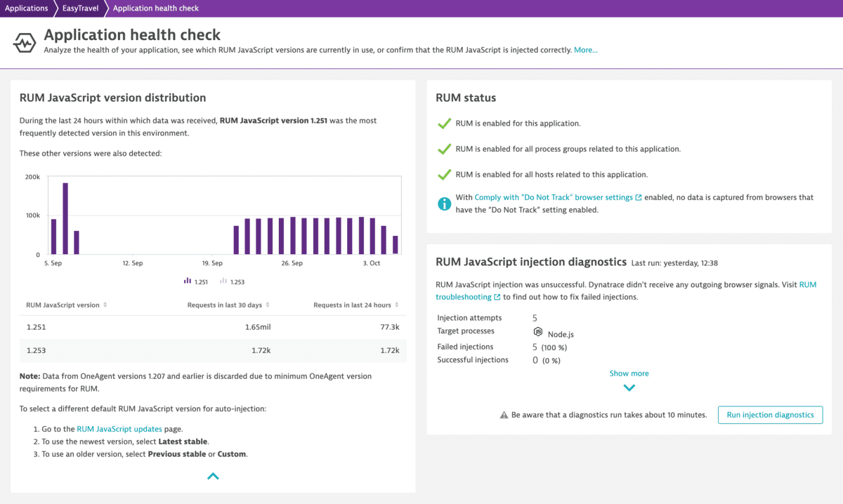Viewport: 843px width, 504px height.
Task: Select EasyTravel in the breadcrumb
Action: (79, 8)
